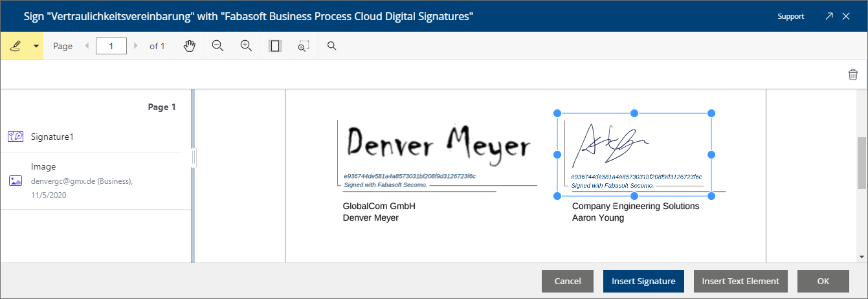Screen dimensions: 868x299
Task: Select the signature pen tool
Action: tap(16, 46)
